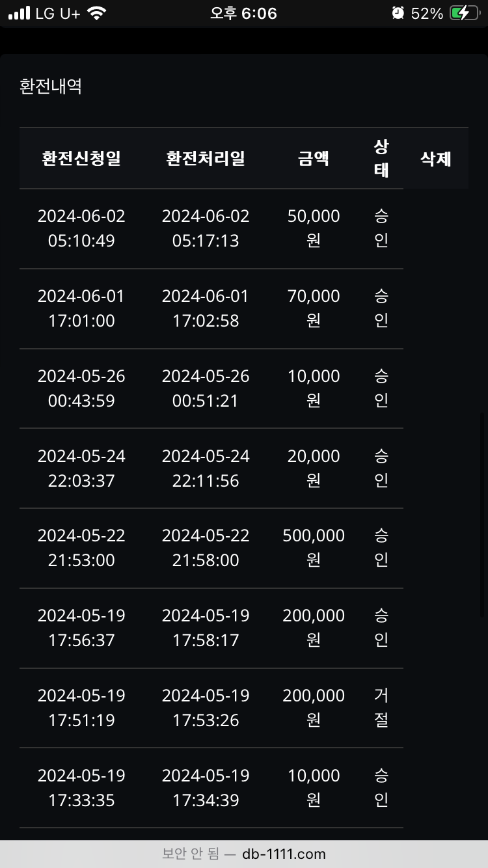Tap the 환전신청일 column header
Viewport: 488px width, 868px height.
pyautogui.click(x=81, y=158)
